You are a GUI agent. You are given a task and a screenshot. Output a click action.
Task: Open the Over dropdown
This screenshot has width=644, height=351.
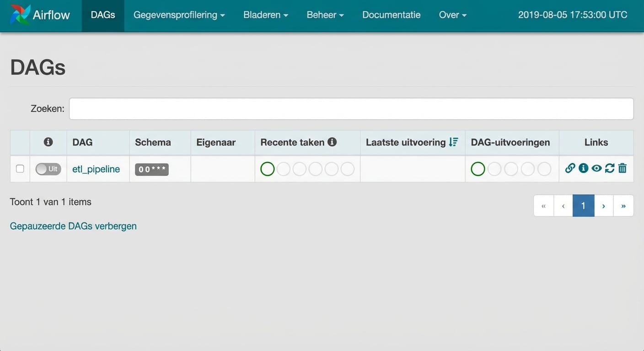point(452,15)
